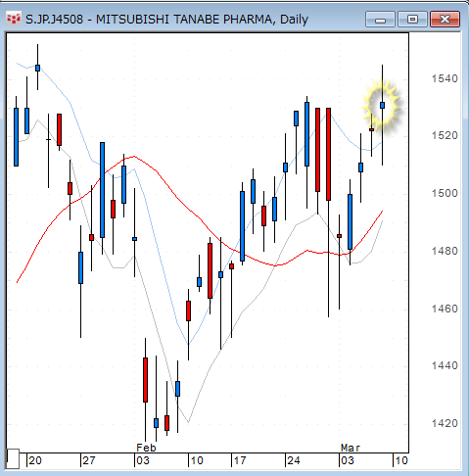This screenshot has height=476, width=469.
Task: Minimize the Mitsubishi Tanabe Pharma chart window
Action: (380, 19)
